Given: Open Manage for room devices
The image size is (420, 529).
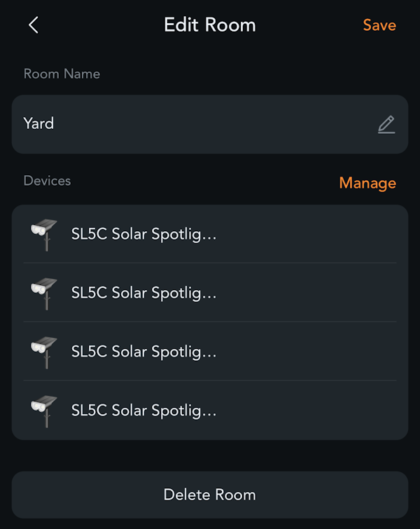Looking at the screenshot, I should 367,183.
